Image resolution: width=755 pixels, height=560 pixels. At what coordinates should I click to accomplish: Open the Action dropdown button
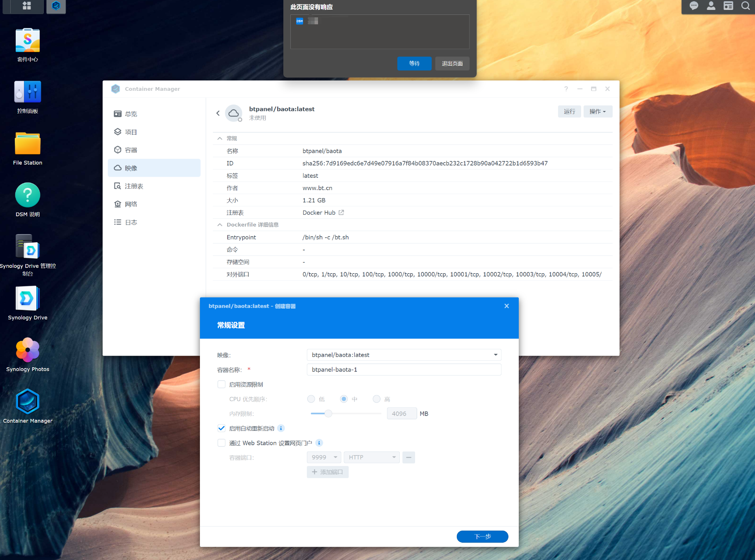pyautogui.click(x=598, y=111)
